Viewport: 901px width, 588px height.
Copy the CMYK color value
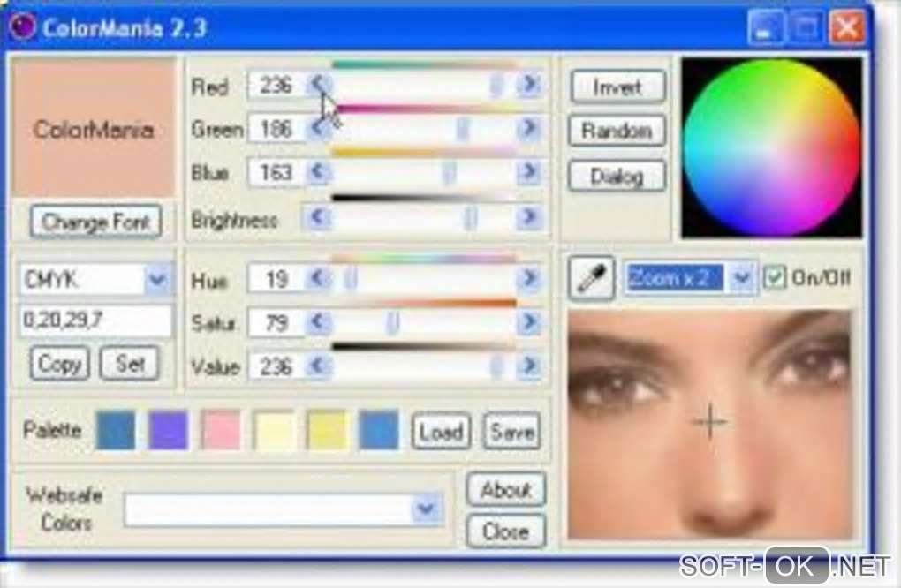(x=60, y=364)
